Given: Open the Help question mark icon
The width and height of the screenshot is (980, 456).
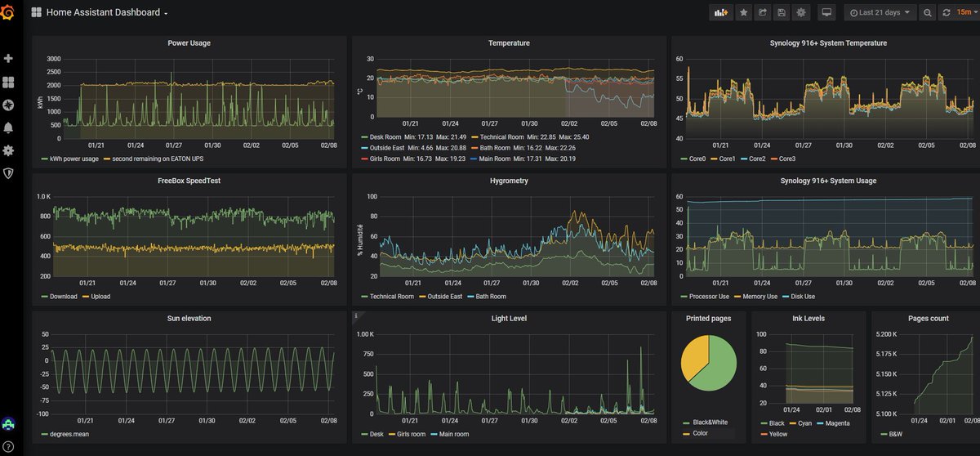Looking at the screenshot, I should [x=8, y=446].
